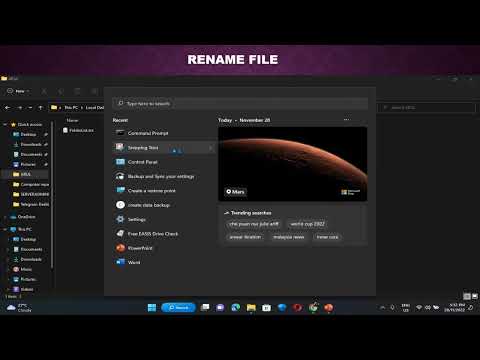
Task: Go up one folder level in File Explorer
Action: [x=40, y=108]
